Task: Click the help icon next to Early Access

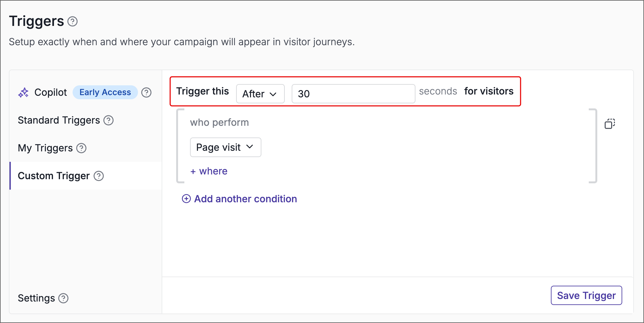Action: pos(146,93)
